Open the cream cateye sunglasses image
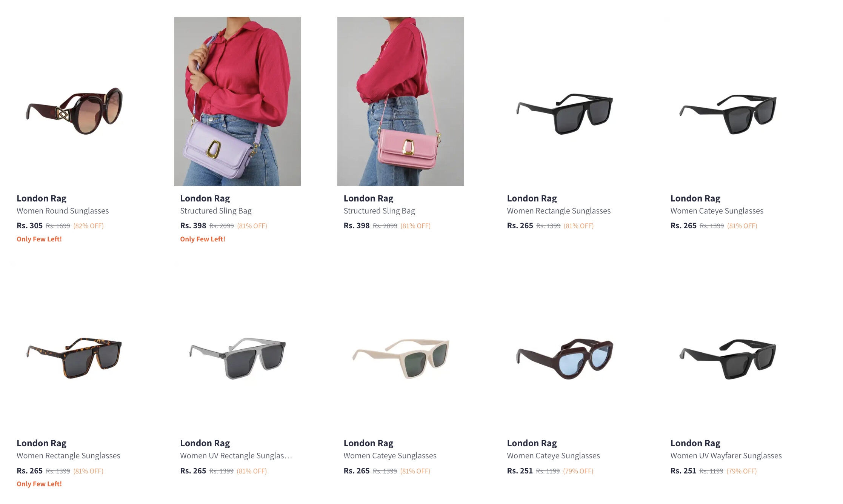Screen dimensions: 843x504 (401, 346)
